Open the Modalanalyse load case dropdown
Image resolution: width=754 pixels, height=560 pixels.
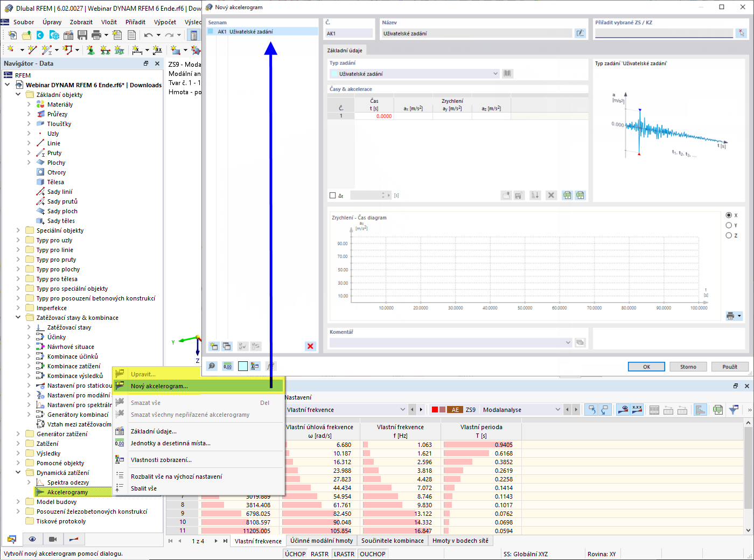point(558,410)
